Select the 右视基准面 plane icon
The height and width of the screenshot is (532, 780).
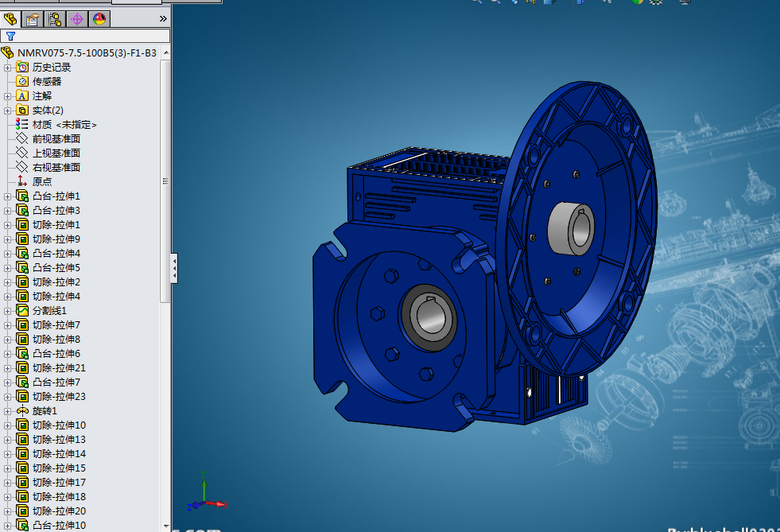coord(22,167)
